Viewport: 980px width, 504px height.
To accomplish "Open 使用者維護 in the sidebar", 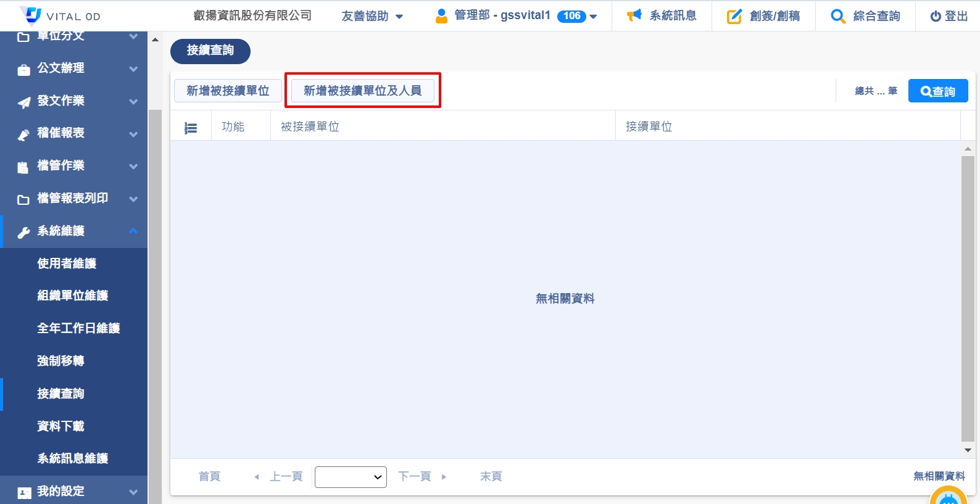I will pos(67,263).
